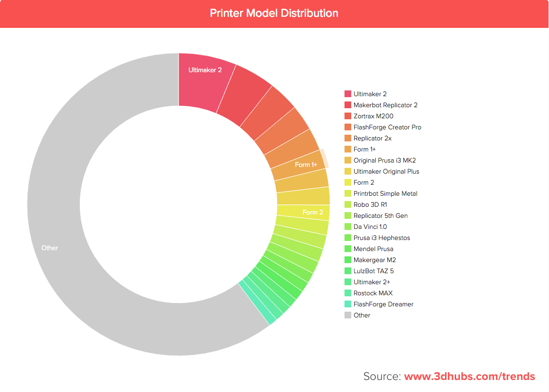Click the Ultimaker Original Plus legend swatch
549x392 pixels.
(x=348, y=171)
